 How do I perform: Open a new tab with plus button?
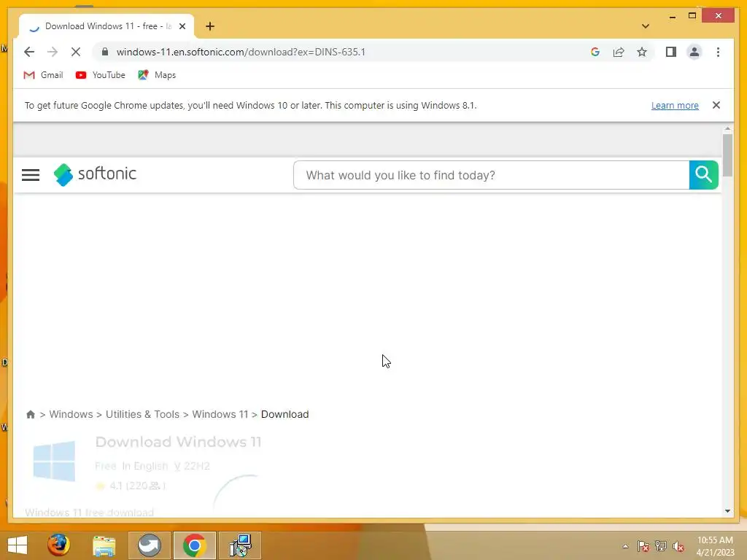click(210, 26)
